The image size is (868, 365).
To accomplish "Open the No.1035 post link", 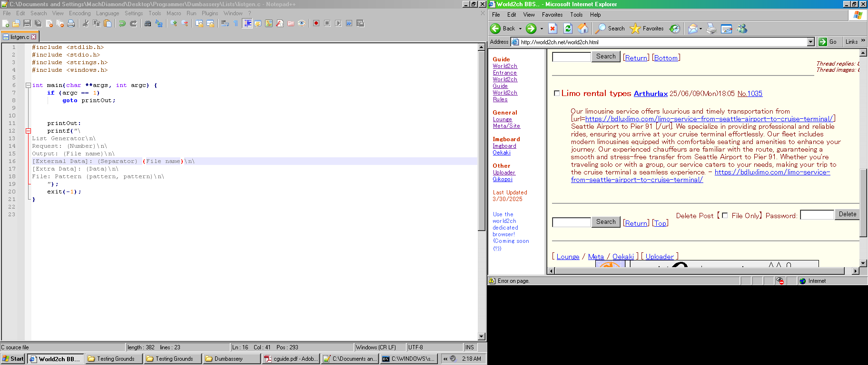I will click(x=750, y=94).
